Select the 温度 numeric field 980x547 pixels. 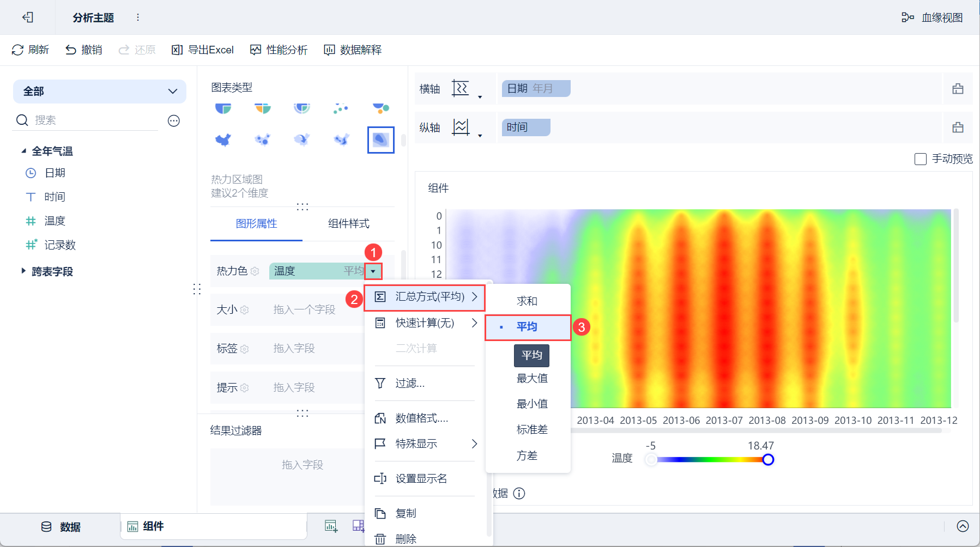(x=55, y=221)
